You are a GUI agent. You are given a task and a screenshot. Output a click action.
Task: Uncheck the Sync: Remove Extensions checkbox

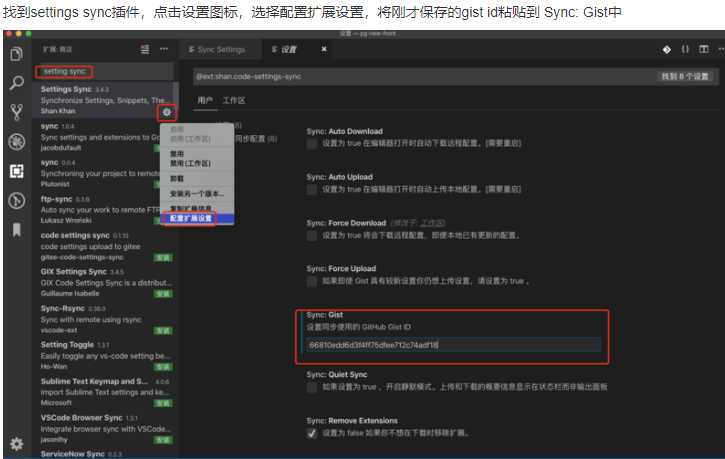(312, 433)
